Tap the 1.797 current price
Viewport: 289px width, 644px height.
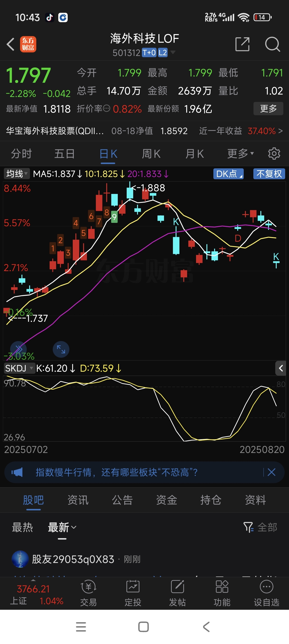pos(28,75)
